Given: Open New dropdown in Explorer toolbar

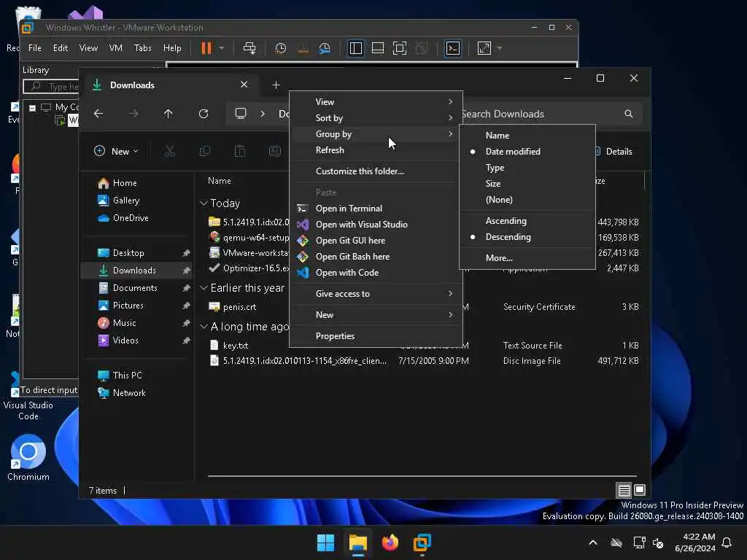Looking at the screenshot, I should (117, 152).
